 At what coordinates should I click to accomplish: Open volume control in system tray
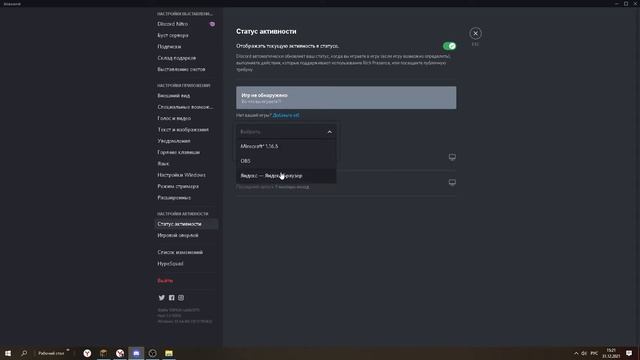(x=584, y=353)
